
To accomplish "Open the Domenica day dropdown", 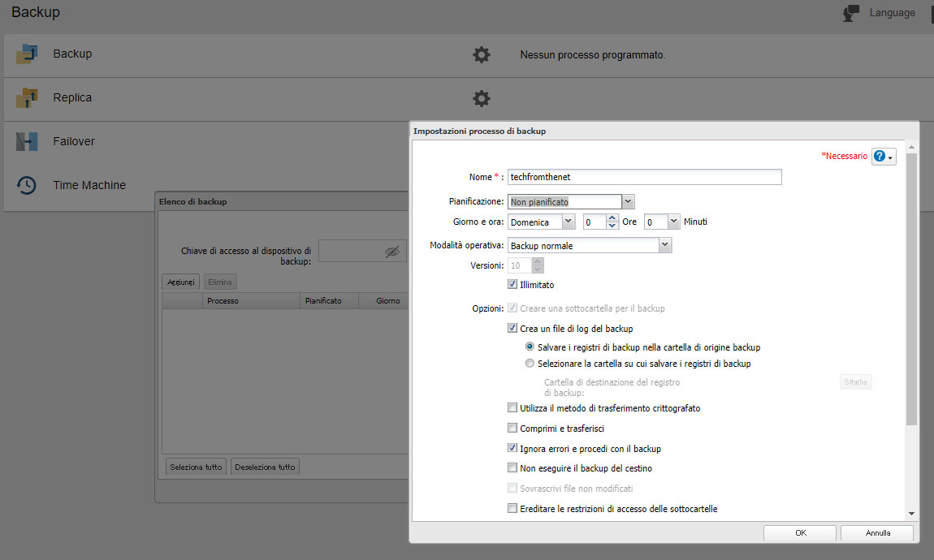I will [x=568, y=222].
